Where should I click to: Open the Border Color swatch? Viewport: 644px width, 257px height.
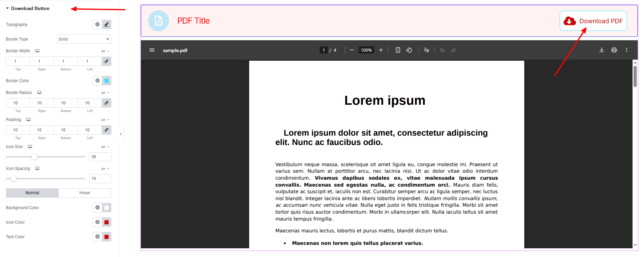[x=107, y=81]
